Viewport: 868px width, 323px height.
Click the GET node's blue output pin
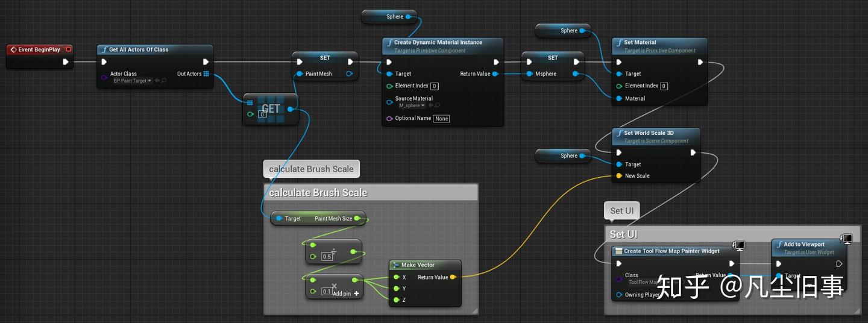point(291,109)
